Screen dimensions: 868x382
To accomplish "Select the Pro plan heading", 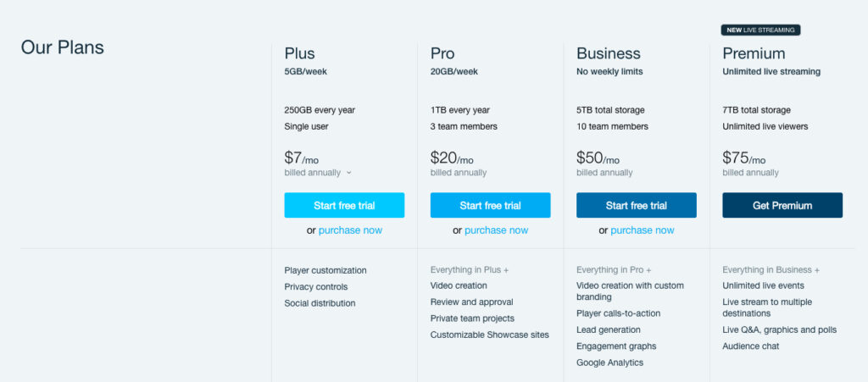I will [442, 53].
